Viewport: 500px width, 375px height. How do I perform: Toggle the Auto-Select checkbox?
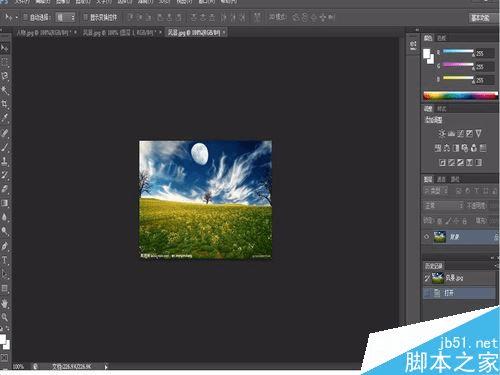pos(25,17)
